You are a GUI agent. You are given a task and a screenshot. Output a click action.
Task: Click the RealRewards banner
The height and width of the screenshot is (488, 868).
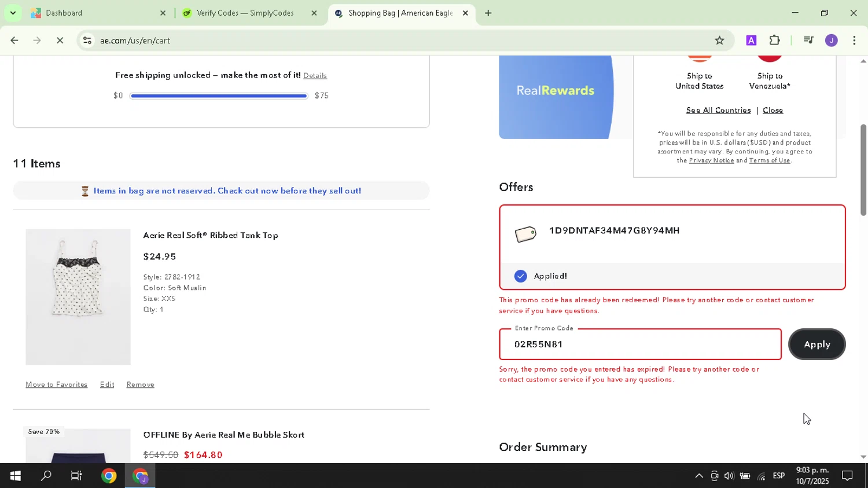point(556,97)
